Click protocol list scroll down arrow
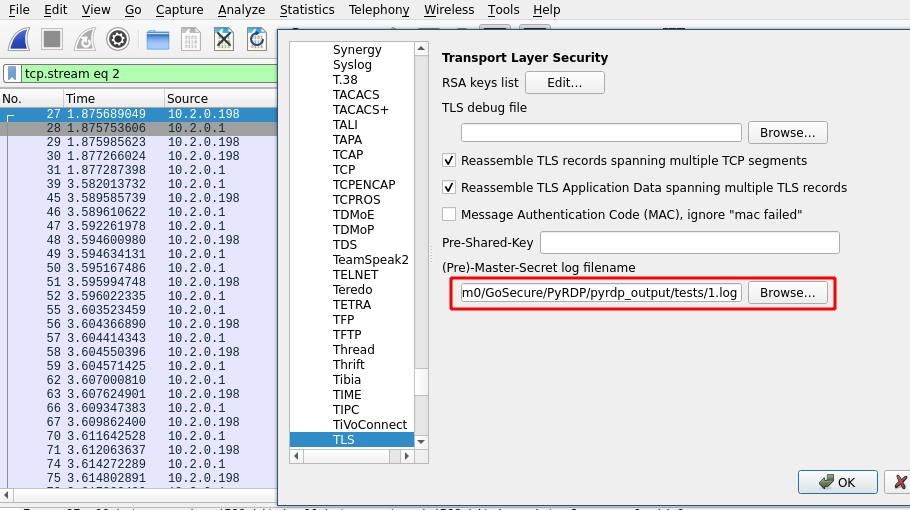 click(421, 442)
